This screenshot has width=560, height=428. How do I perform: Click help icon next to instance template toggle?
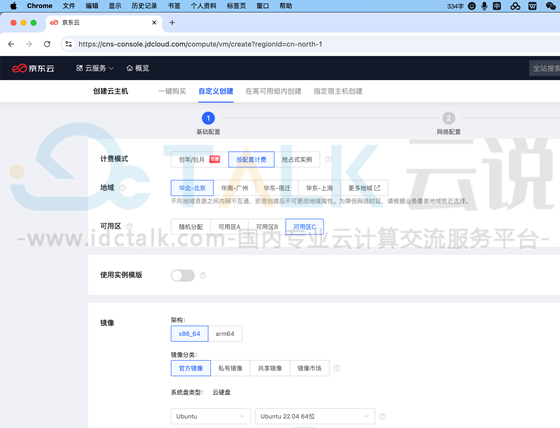tap(203, 275)
